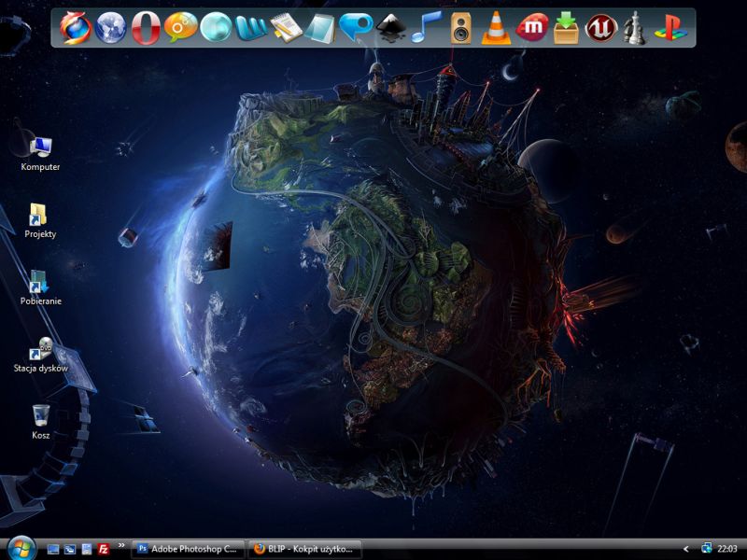Image resolution: width=747 pixels, height=560 pixels.
Task: Open the orange speech bubble chat app
Action: pos(180,27)
